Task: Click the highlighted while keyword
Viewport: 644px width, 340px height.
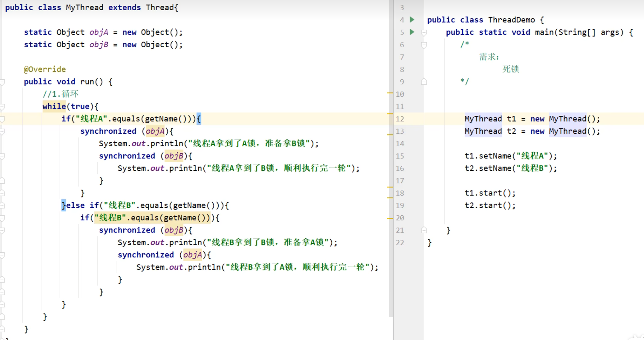Action: pyautogui.click(x=54, y=107)
